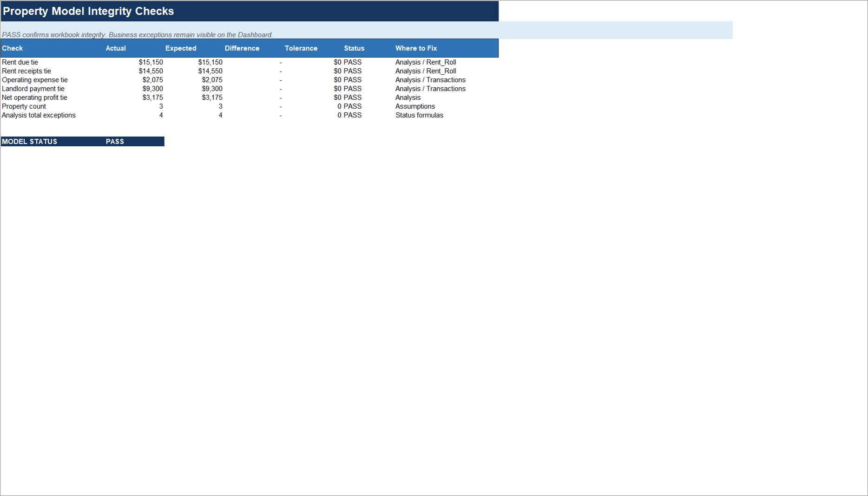
Task: Select the Actual column header
Action: point(116,48)
